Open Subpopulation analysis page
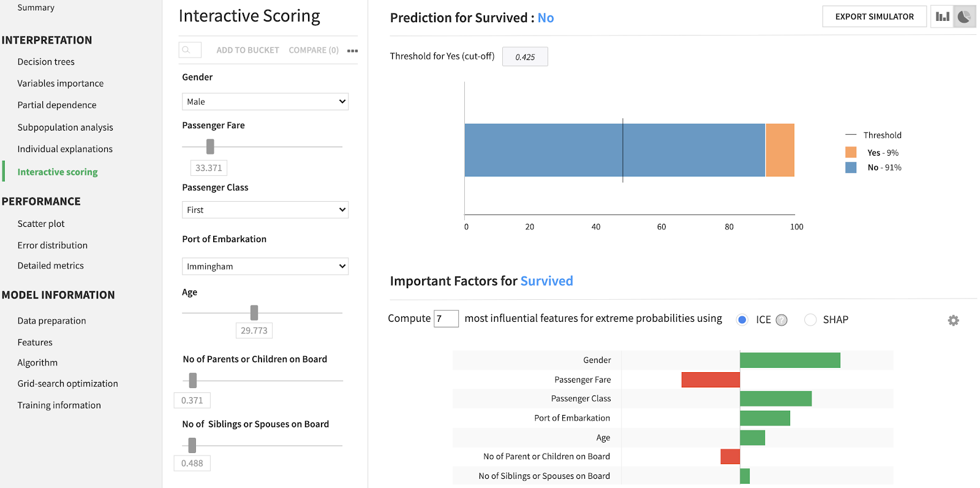Viewport: 980px width, 488px height. (65, 128)
